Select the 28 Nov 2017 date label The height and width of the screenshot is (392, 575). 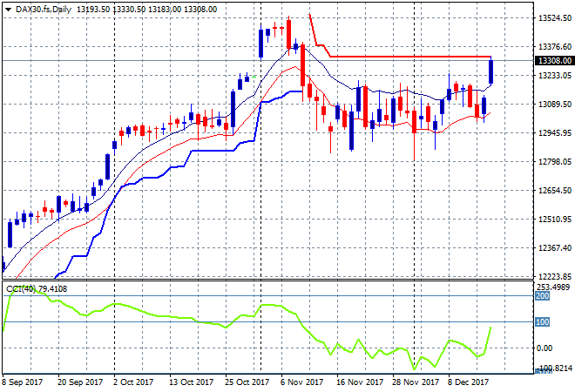point(416,382)
